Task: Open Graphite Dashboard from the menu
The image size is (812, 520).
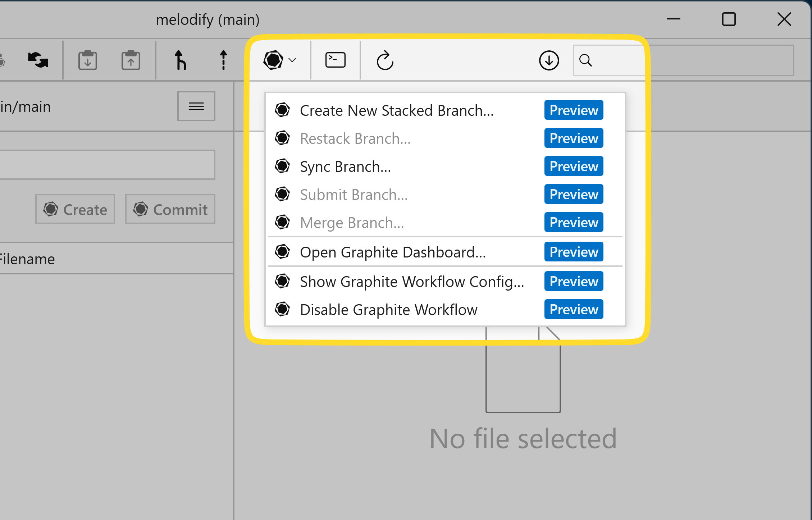Action: pos(393,252)
